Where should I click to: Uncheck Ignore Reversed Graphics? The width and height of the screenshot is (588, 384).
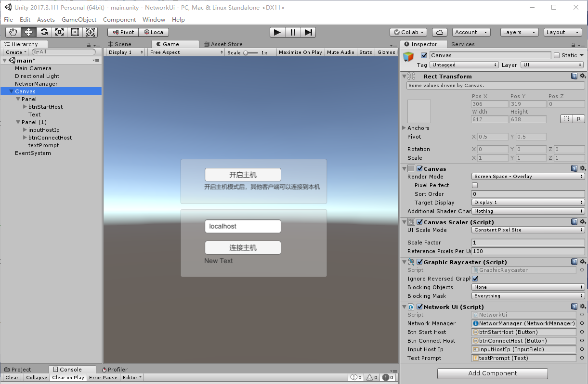pyautogui.click(x=475, y=279)
